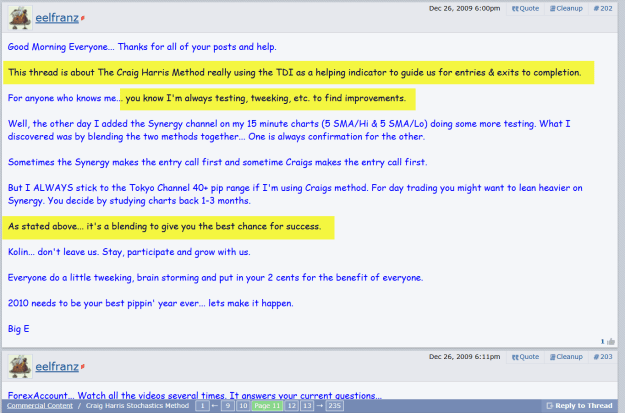Open permalink #202
The width and height of the screenshot is (625, 413).
[603, 8]
